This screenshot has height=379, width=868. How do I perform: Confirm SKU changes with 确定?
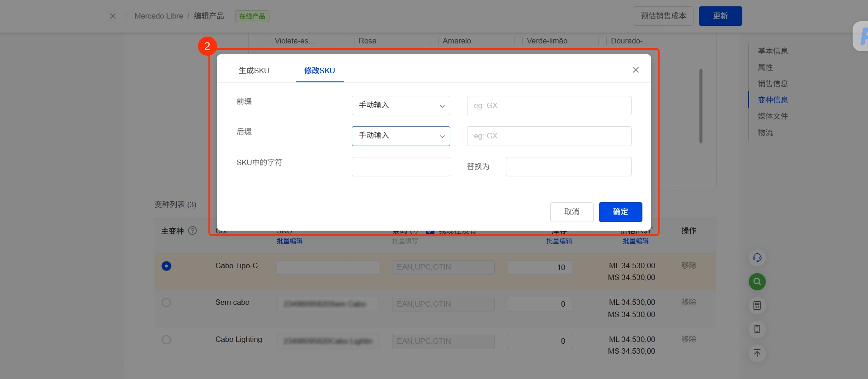pos(621,212)
